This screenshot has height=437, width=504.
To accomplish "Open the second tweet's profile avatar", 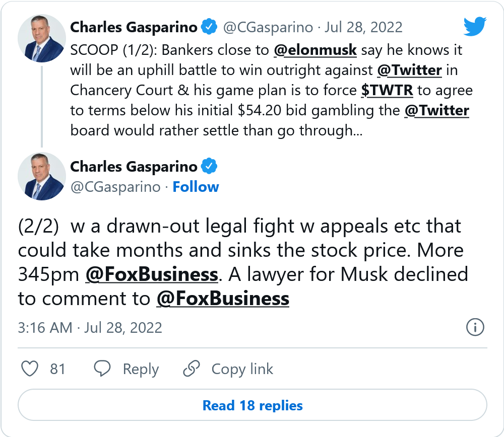I will click(x=42, y=176).
